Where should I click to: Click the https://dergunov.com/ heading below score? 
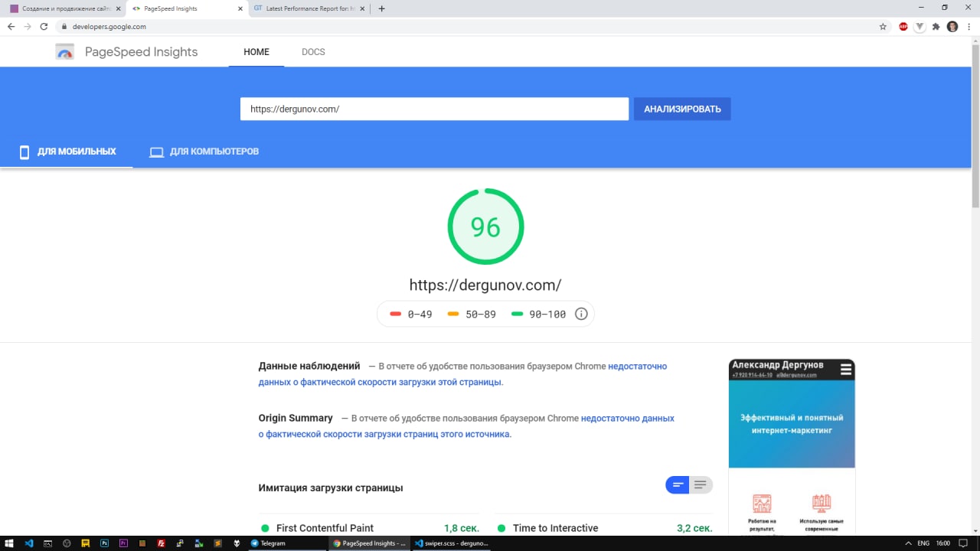click(x=485, y=285)
